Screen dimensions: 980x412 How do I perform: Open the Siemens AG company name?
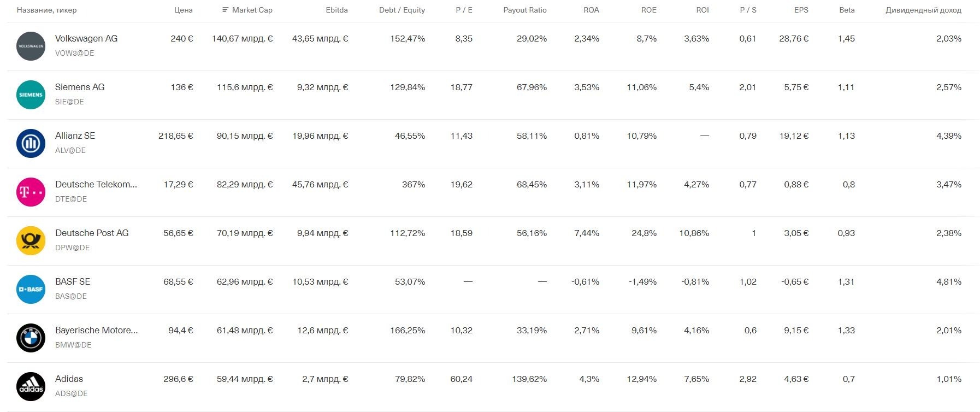[x=80, y=87]
